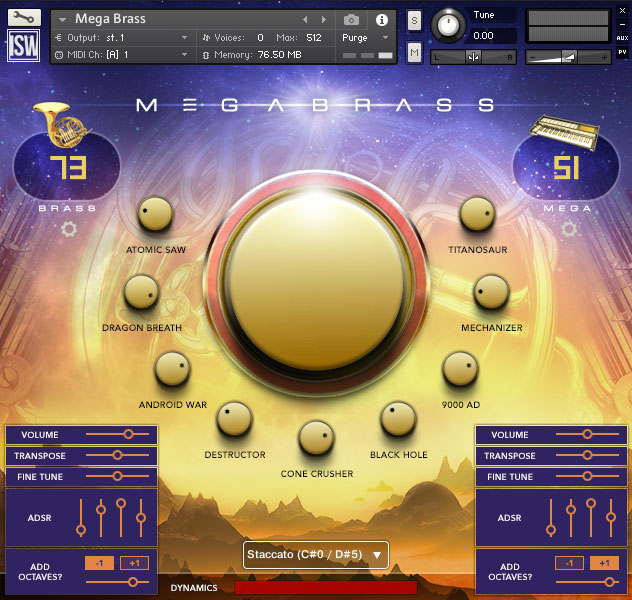Click the Max voices 512 value
The width and height of the screenshot is (632, 600).
coord(314,37)
